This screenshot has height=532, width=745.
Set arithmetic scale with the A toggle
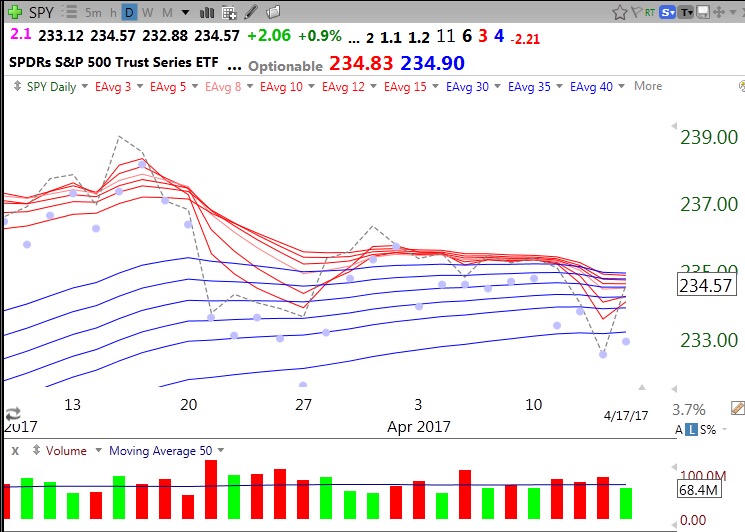(x=679, y=430)
